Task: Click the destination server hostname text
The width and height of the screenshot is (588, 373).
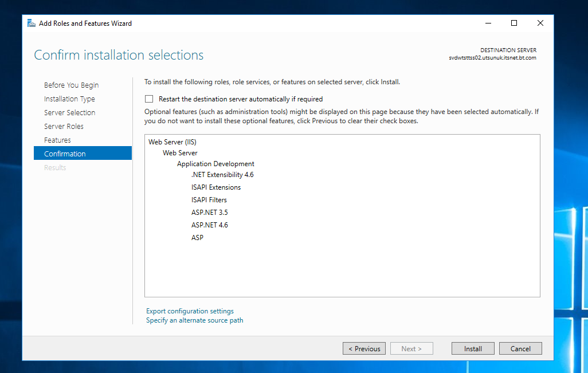Action: (x=492, y=58)
